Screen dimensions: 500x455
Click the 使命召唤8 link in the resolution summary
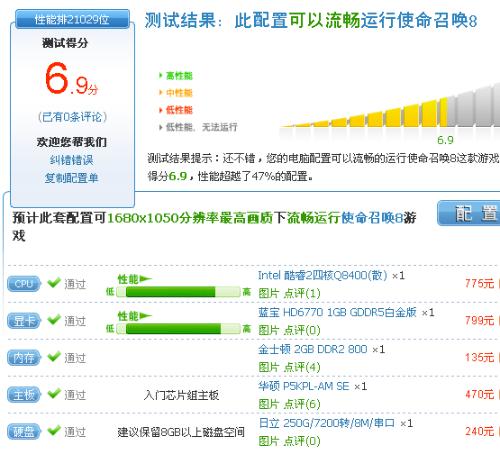(372, 218)
